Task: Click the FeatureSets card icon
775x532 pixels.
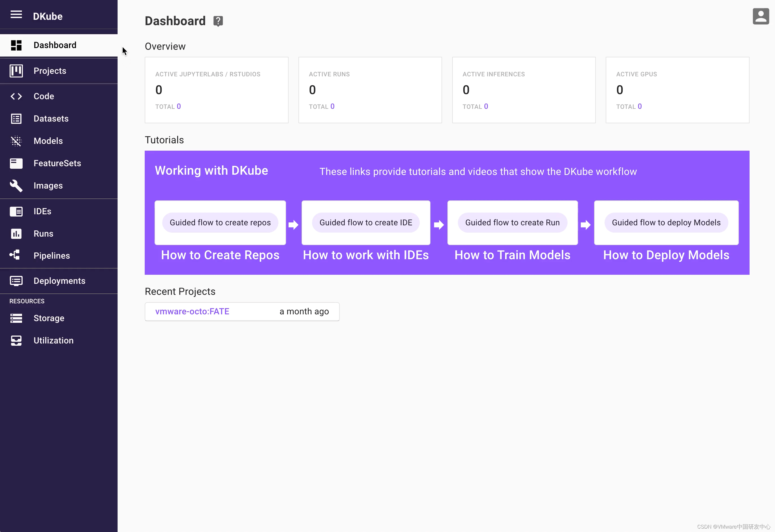Action: pyautogui.click(x=16, y=163)
